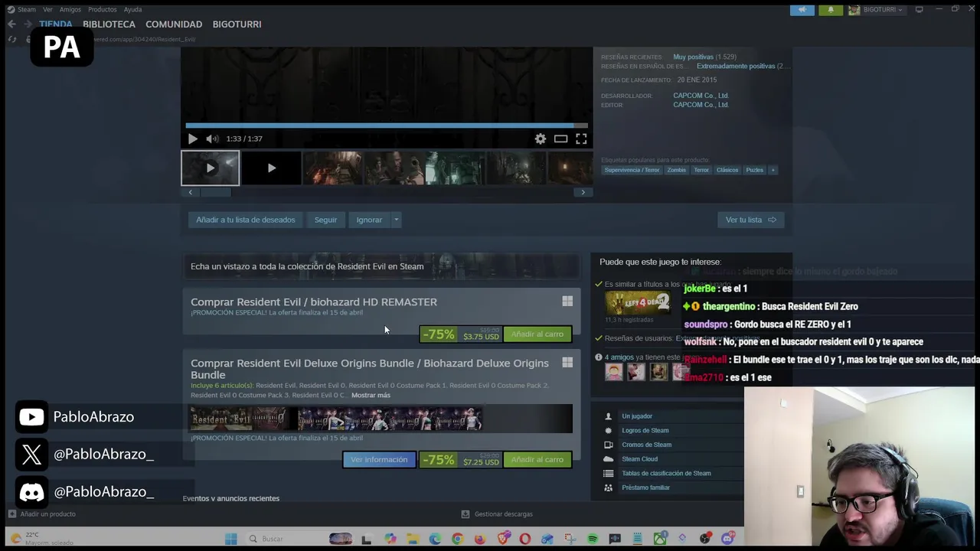The image size is (980, 551).
Task: Expand more tags with plus button
Action: click(773, 170)
